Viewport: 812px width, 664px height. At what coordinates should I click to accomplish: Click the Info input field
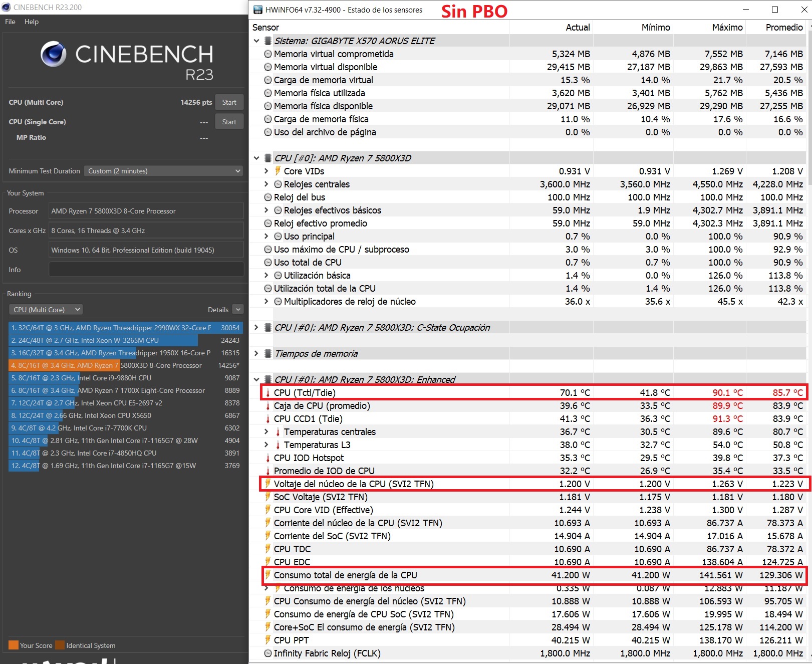[x=146, y=270]
